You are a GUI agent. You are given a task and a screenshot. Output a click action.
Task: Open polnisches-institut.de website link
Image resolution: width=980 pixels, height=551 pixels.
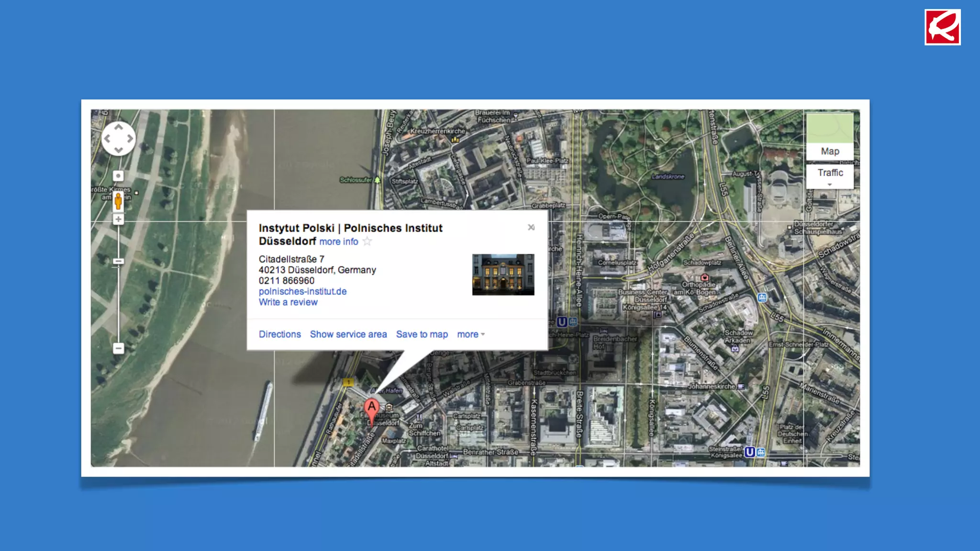tap(302, 291)
